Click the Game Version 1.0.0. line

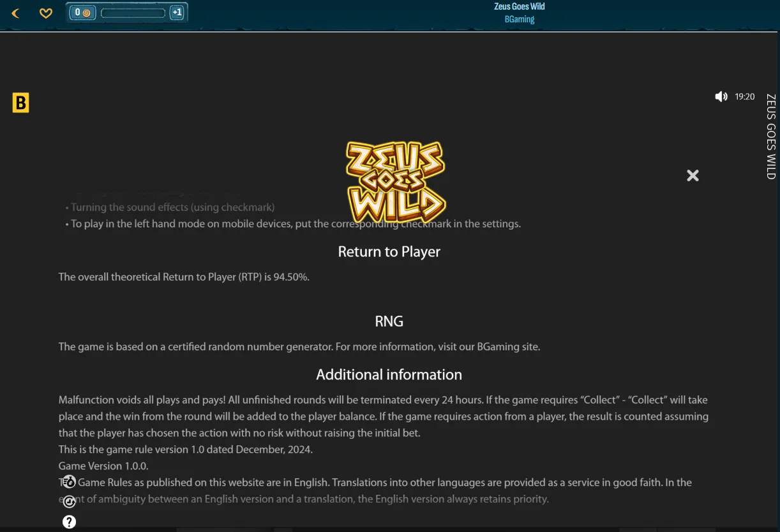[103, 466]
